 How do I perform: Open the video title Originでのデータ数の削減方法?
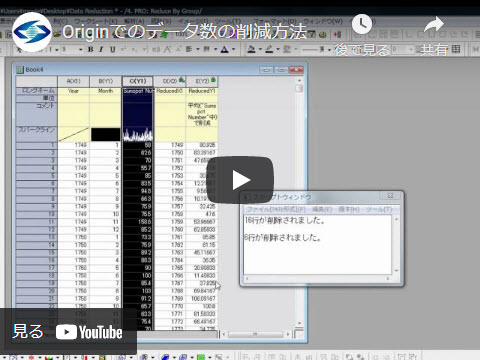click(184, 32)
